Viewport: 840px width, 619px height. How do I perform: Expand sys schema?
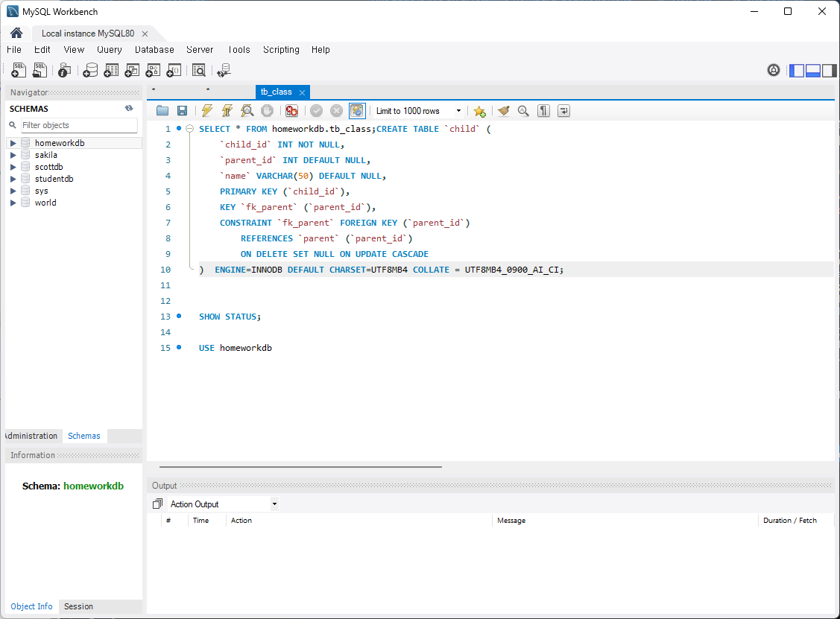tap(13, 191)
